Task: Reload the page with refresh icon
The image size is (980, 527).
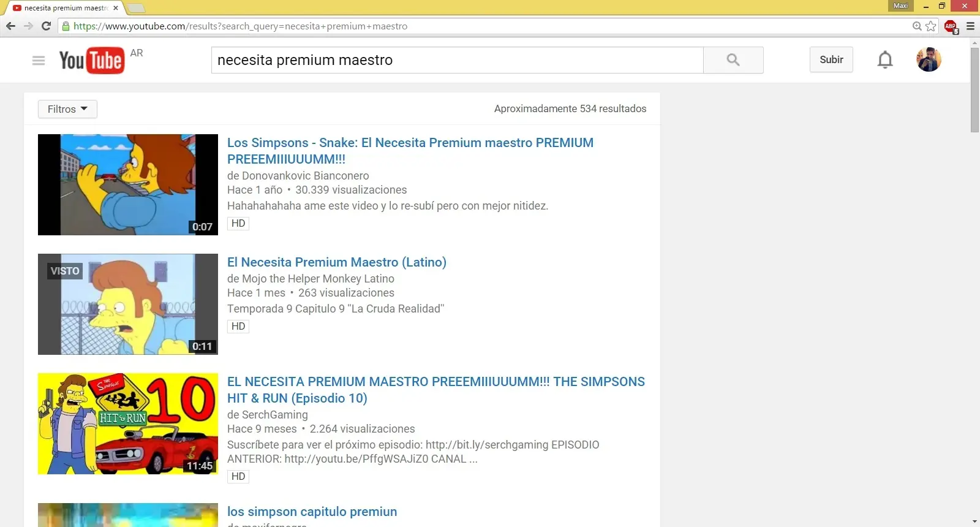Action: coord(46,26)
